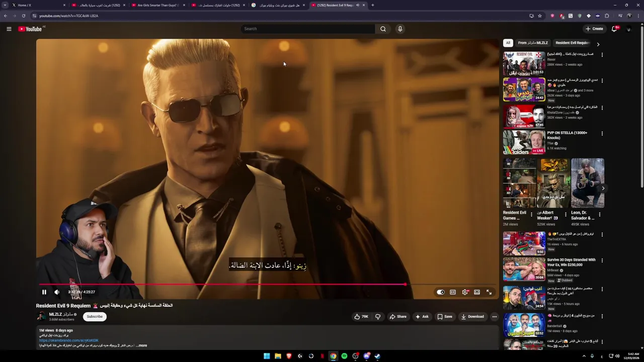Go to YouTube home via the logo
The image size is (644, 362).
click(30, 29)
